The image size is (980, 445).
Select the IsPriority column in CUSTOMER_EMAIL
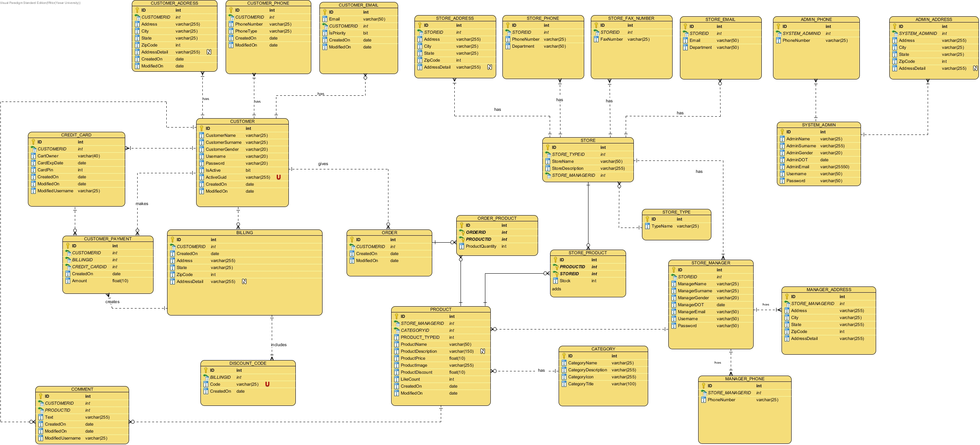pos(359,33)
